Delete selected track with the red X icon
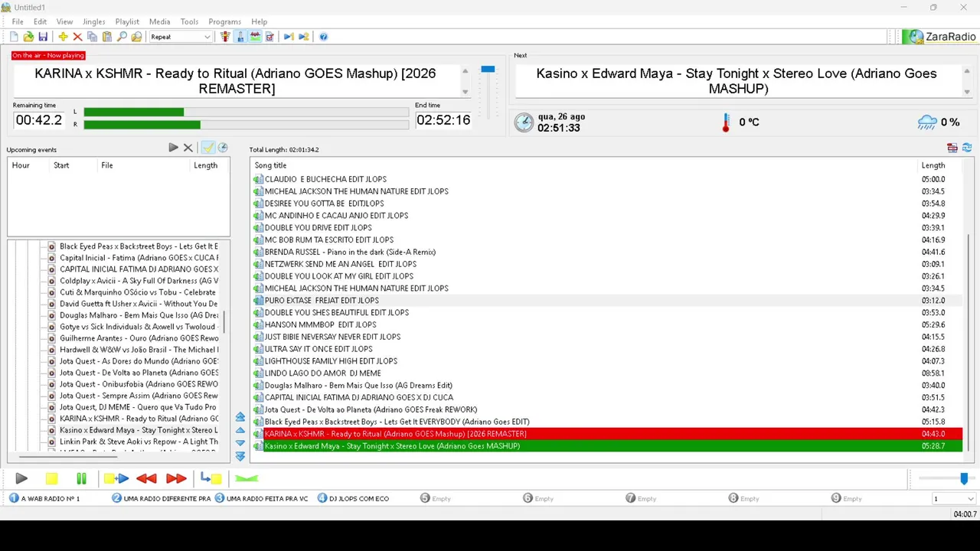 [77, 37]
